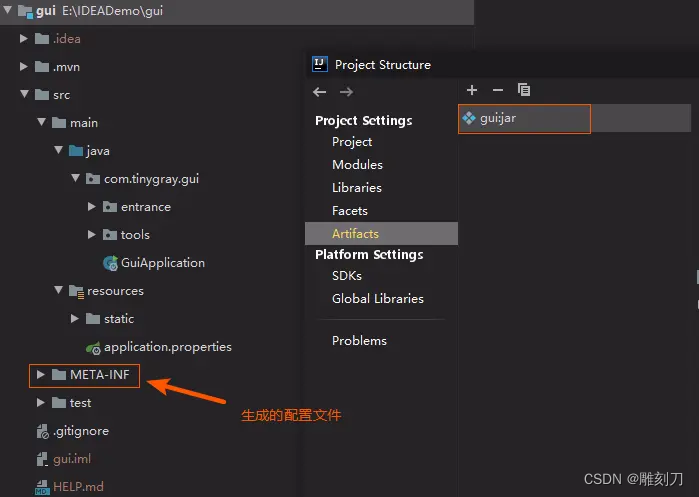Click the Add artifact plus icon
Viewport: 699px width, 497px height.
472,90
